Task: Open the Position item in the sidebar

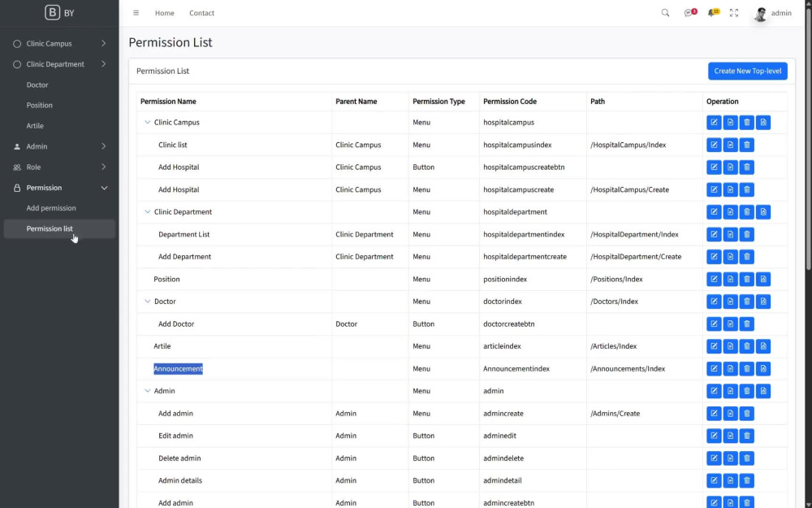Action: 39,105
